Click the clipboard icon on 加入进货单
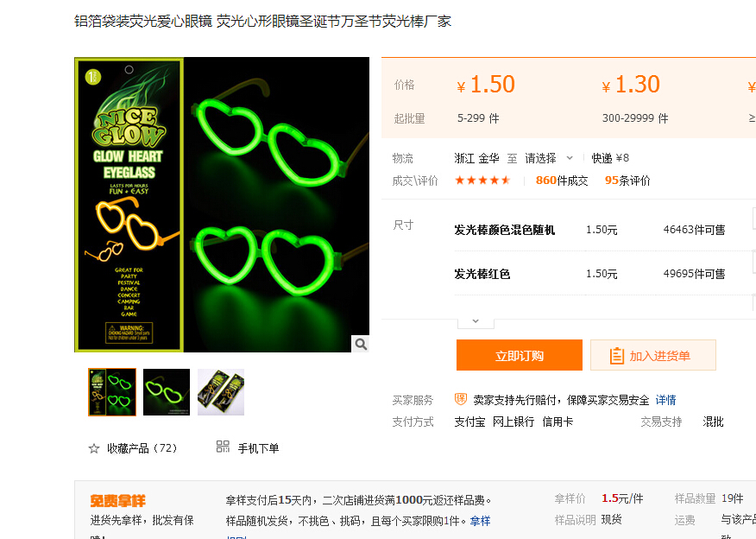The width and height of the screenshot is (756, 539). tap(617, 356)
